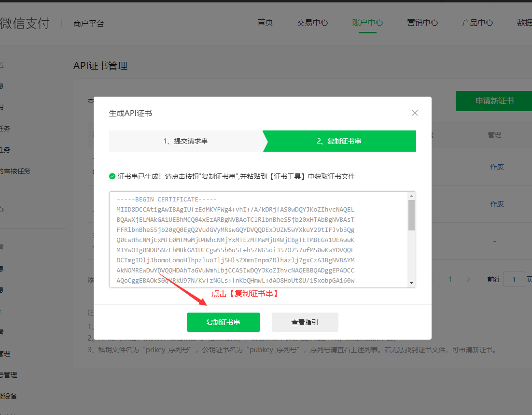Click the certificate scrollbar down arrow
The image size is (532, 415).
point(412,283)
